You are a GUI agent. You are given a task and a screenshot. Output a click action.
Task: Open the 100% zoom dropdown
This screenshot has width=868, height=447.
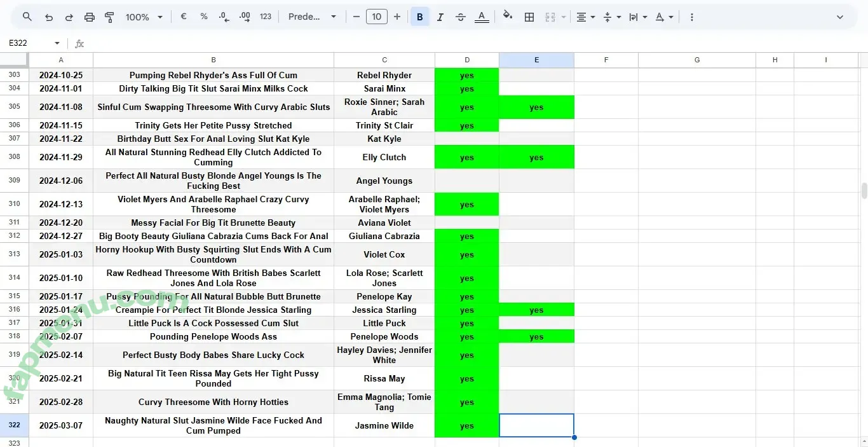click(x=144, y=17)
